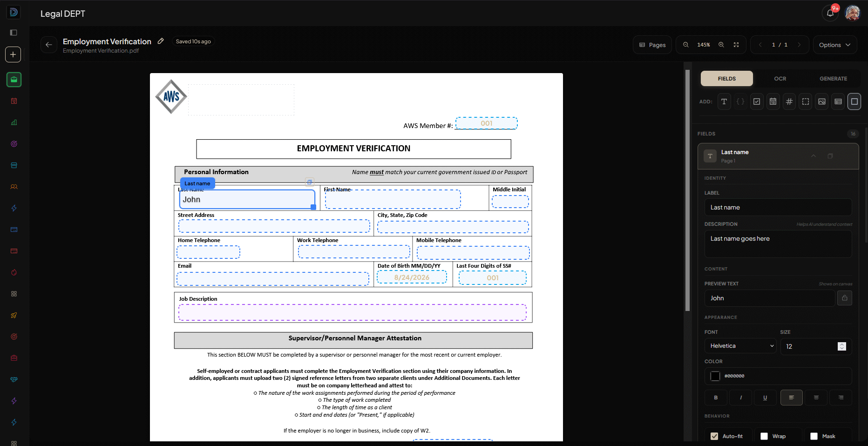The image size is (868, 446).
Task: Open the green briefcase sidebar item
Action: pyautogui.click(x=14, y=80)
